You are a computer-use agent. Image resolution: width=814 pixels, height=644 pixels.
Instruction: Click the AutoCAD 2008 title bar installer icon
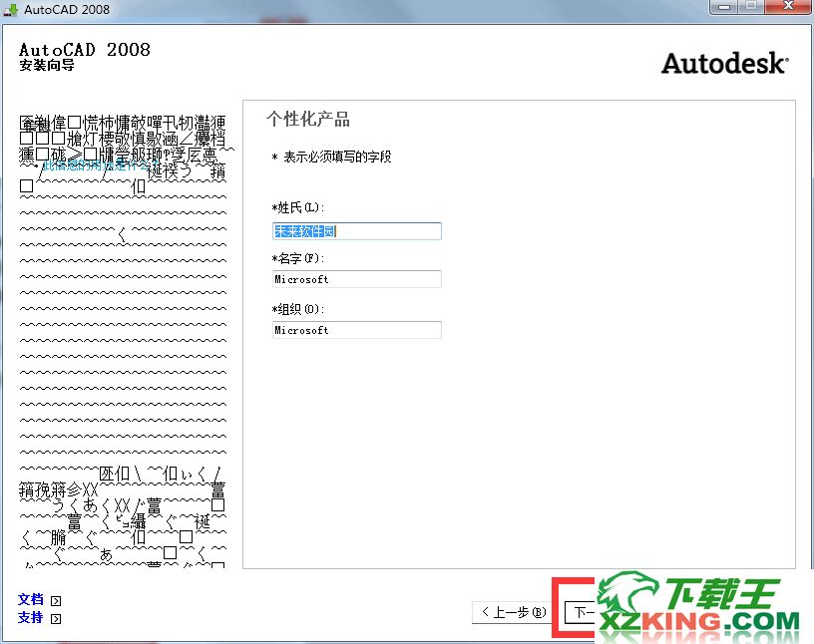tap(10, 9)
